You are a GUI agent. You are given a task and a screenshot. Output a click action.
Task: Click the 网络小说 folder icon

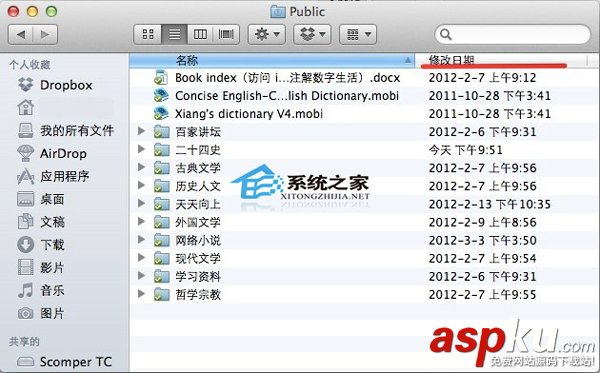[x=161, y=240]
